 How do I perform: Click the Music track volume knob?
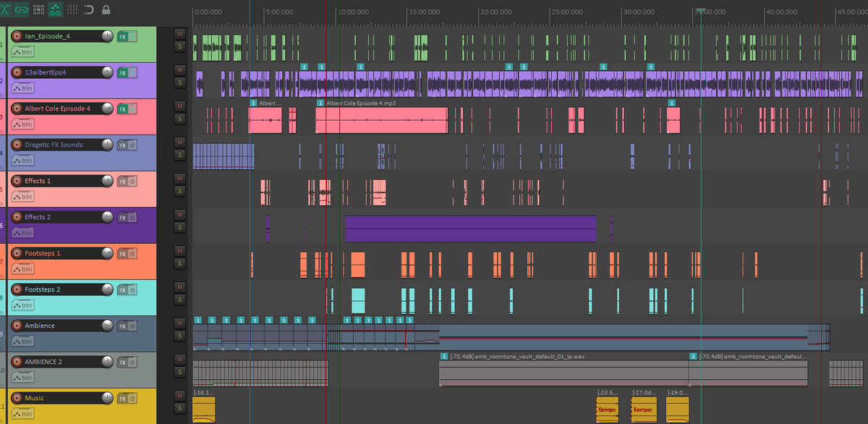[107, 398]
